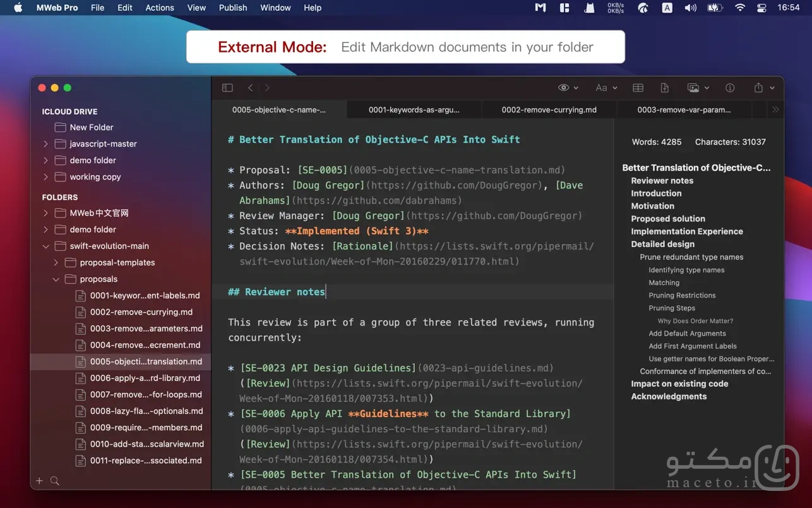Click the battery icon in menu bar
The width and height of the screenshot is (812, 508).
coord(714,8)
